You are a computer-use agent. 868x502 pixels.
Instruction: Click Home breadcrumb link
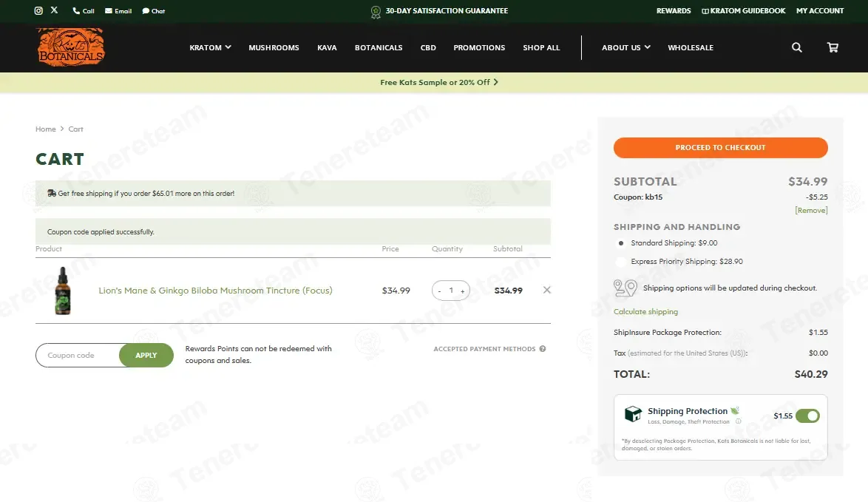click(45, 129)
